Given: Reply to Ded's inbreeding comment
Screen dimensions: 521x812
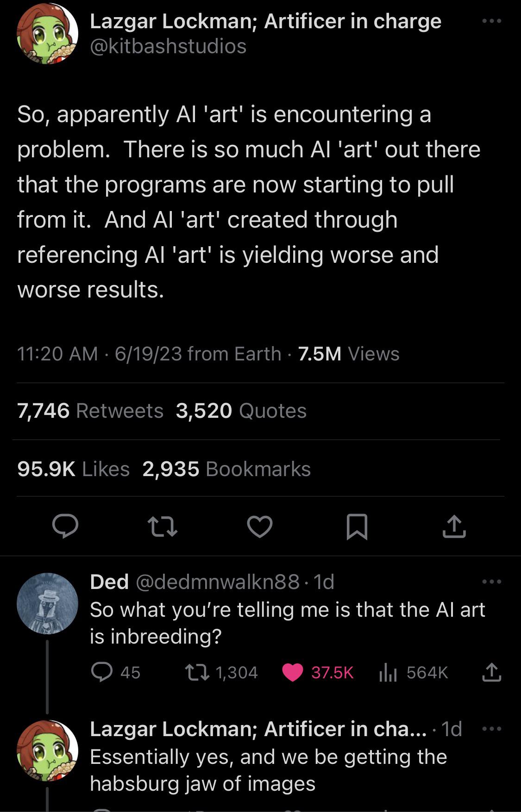Looking at the screenshot, I should [x=101, y=672].
